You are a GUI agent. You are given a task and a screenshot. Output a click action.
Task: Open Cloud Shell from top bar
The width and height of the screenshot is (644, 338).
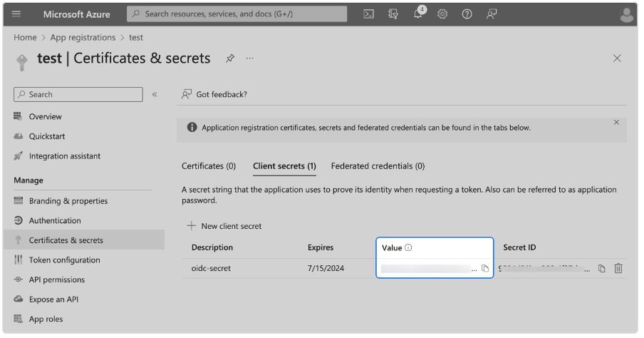click(368, 14)
